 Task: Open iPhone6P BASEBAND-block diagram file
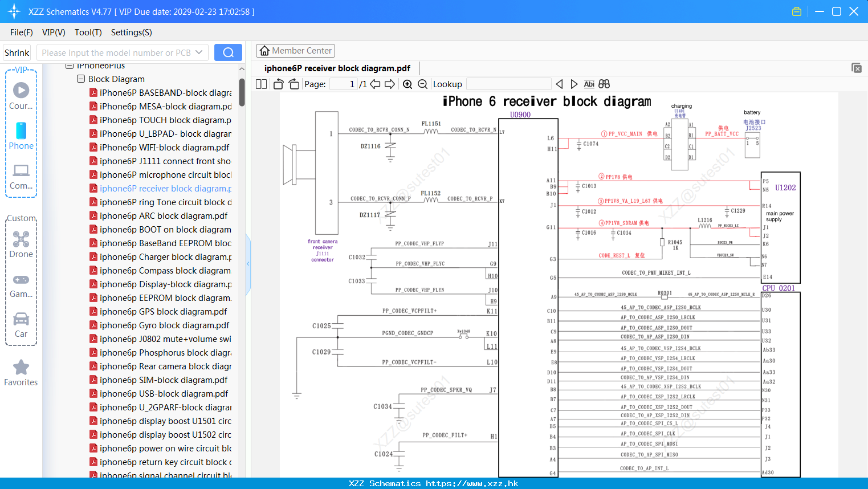161,92
